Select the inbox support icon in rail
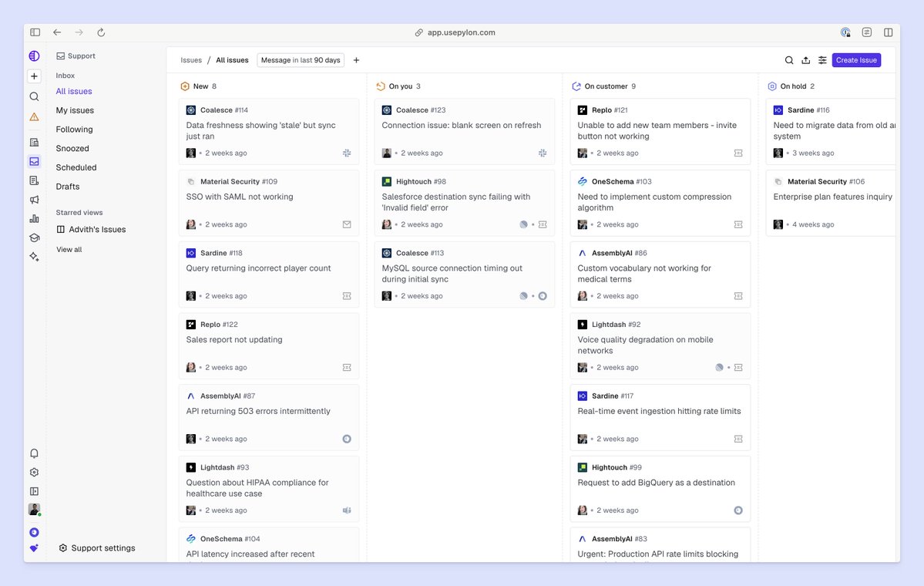 [x=34, y=161]
